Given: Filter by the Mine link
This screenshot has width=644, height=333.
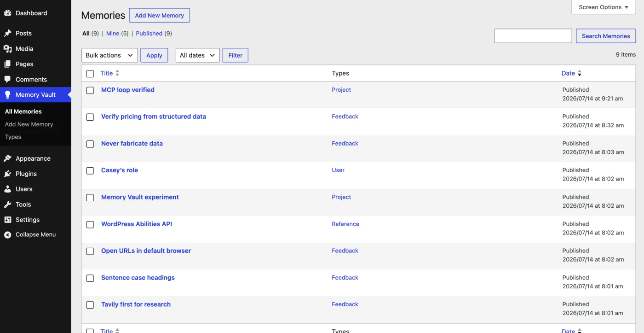Looking at the screenshot, I should [x=113, y=33].
